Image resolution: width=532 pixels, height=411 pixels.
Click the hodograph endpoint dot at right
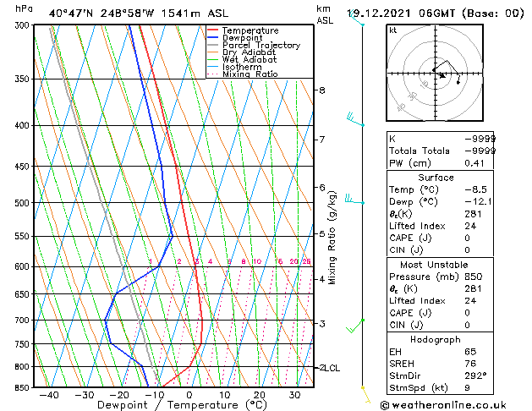pyautogui.click(x=458, y=82)
